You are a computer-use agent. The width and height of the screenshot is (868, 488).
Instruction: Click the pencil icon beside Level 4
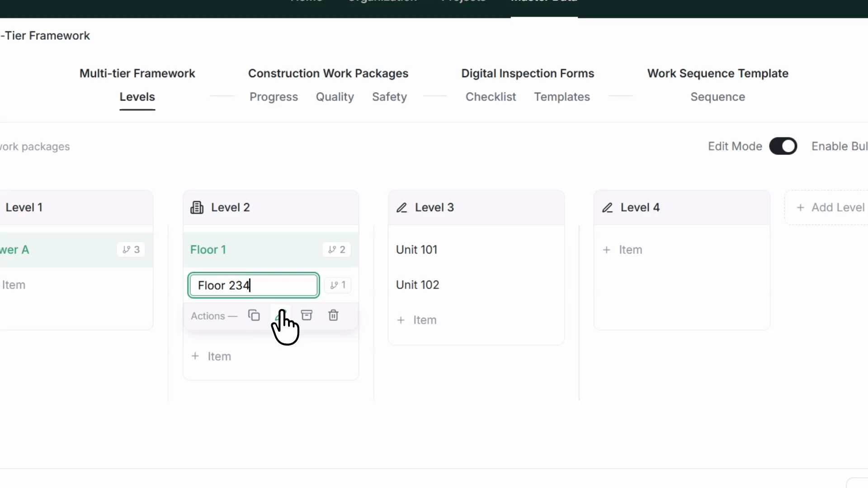point(608,207)
